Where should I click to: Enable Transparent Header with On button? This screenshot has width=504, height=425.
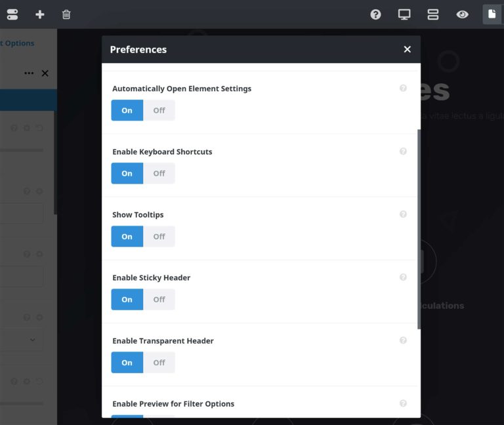[x=127, y=362]
